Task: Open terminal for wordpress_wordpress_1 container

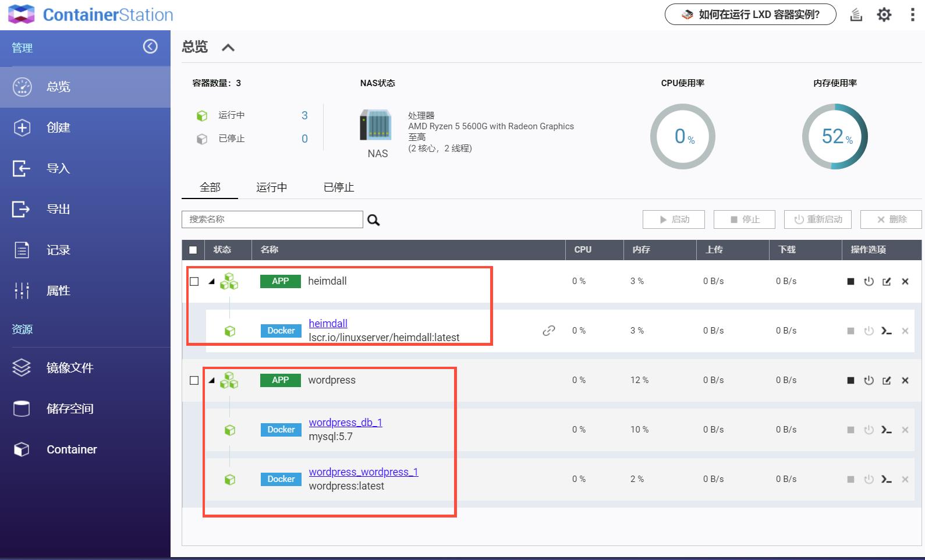Action: [887, 480]
